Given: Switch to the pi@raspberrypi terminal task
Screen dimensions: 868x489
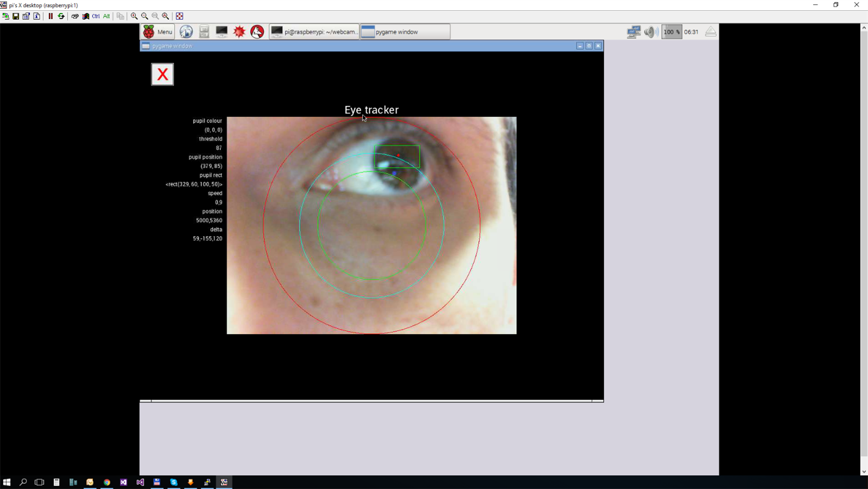Looking at the screenshot, I should pos(314,32).
